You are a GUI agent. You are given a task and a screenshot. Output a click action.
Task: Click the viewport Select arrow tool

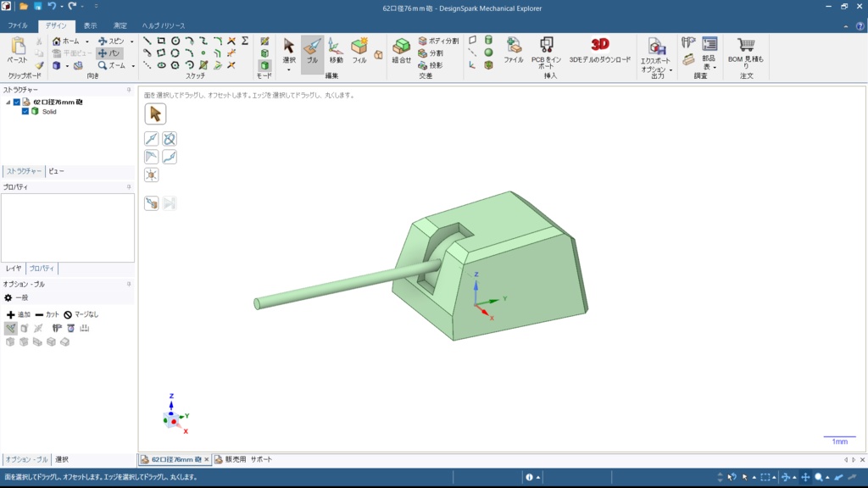pyautogui.click(x=155, y=114)
